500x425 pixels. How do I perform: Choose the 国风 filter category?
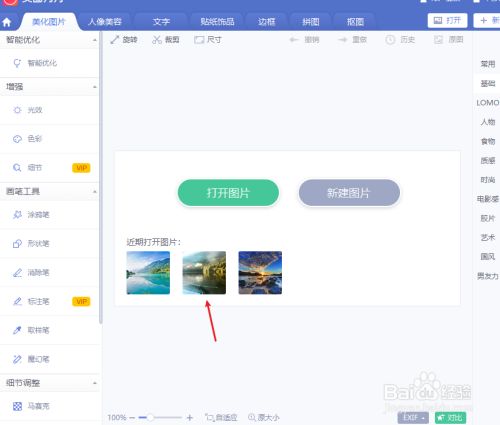pos(487,257)
